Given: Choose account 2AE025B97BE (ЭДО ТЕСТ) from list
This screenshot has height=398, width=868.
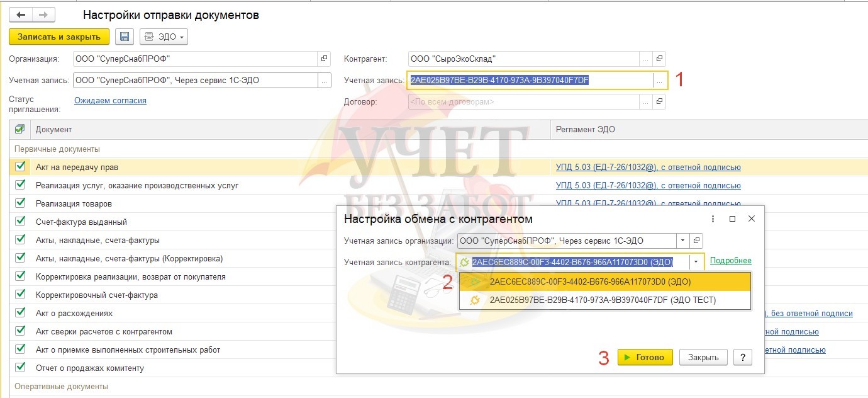Looking at the screenshot, I should click(x=604, y=300).
